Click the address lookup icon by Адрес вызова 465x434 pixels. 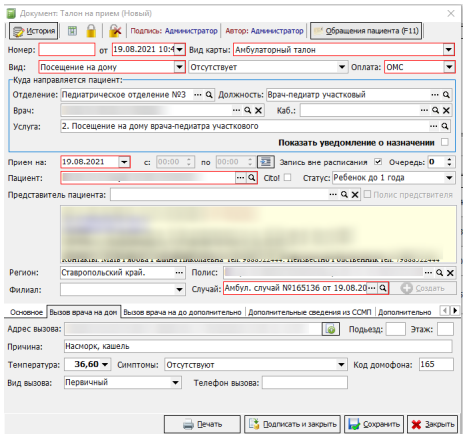[x=330, y=329]
